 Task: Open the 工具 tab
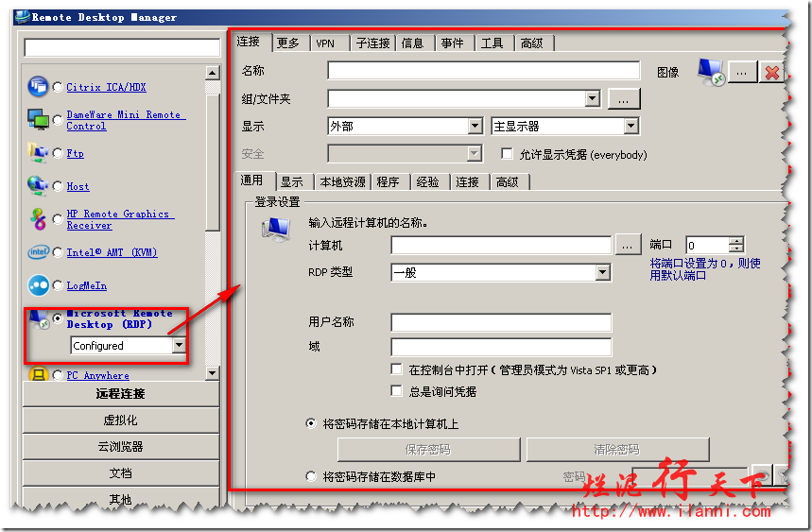pos(492,43)
